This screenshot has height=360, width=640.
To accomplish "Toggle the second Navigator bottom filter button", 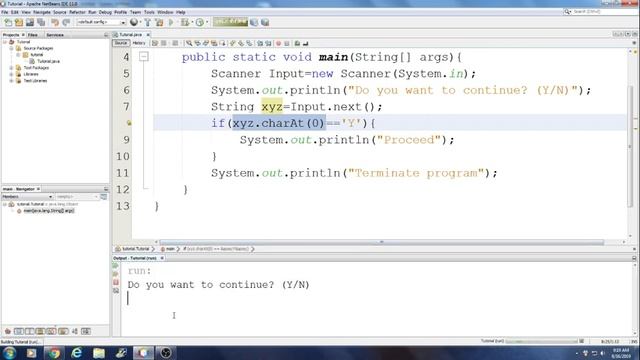I will click(x=18, y=331).
